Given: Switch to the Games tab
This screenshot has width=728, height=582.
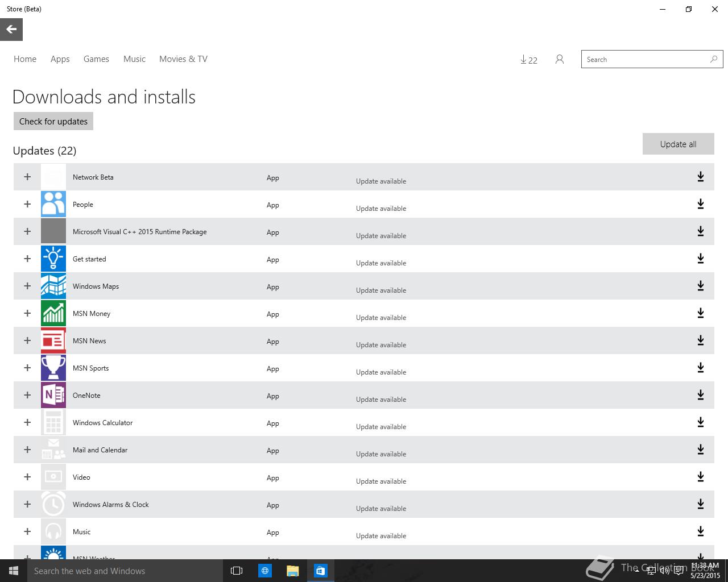Looking at the screenshot, I should (96, 59).
